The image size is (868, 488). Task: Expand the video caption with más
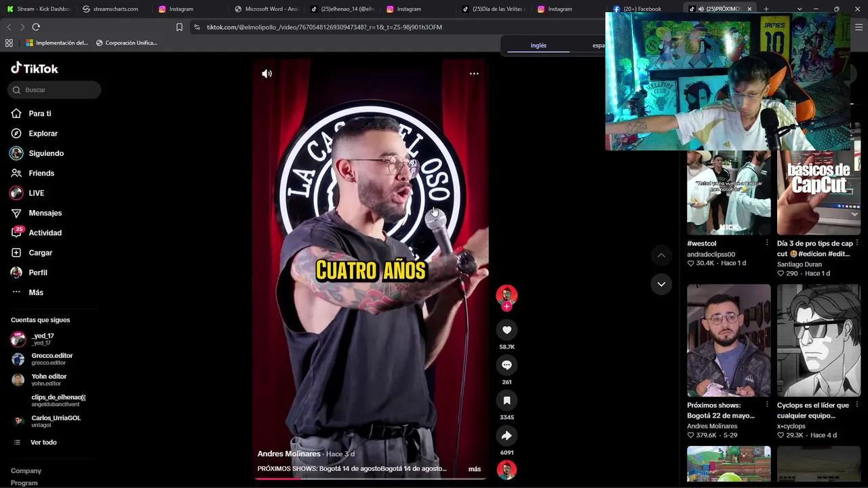click(x=475, y=469)
